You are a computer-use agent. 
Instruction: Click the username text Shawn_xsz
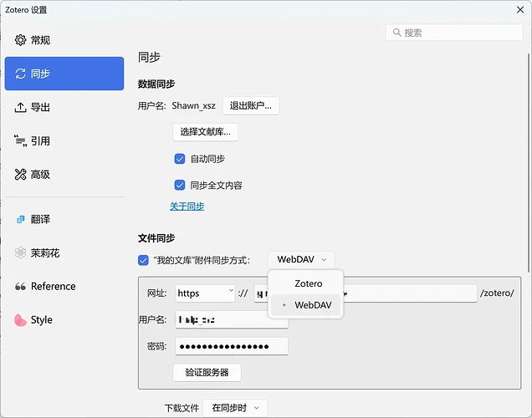click(193, 106)
